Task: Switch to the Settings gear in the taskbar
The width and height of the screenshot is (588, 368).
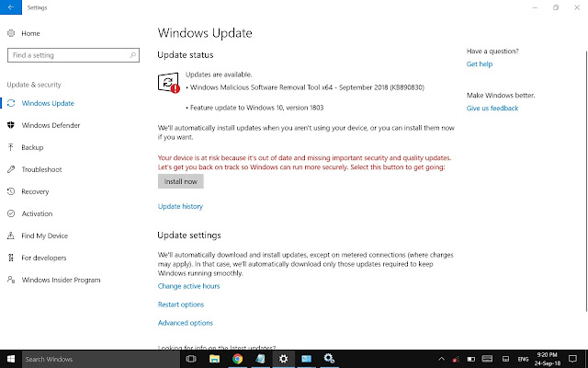Action: point(283,359)
